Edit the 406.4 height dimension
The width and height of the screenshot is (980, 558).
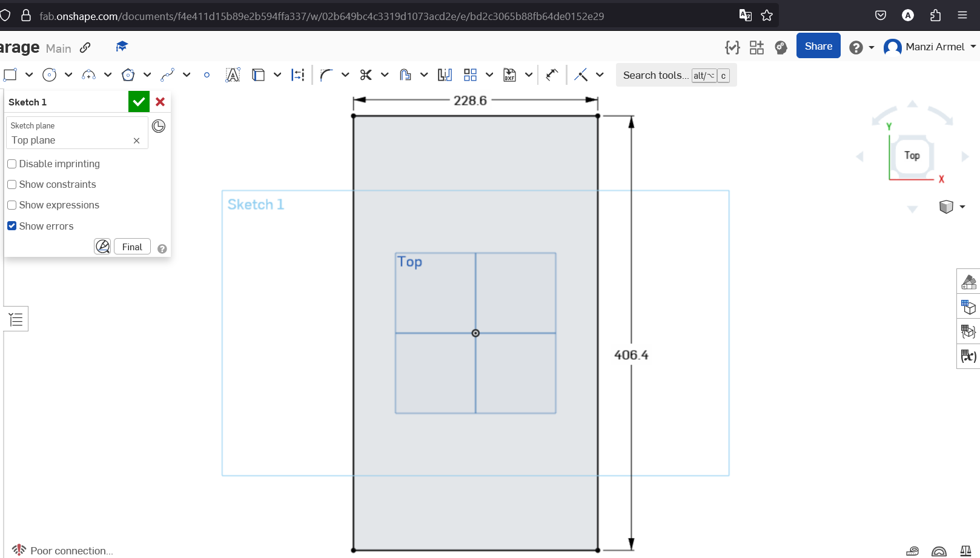[631, 355]
